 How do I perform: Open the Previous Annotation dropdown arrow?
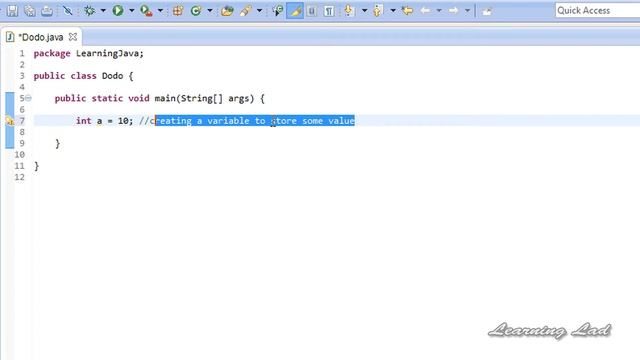coord(393,11)
